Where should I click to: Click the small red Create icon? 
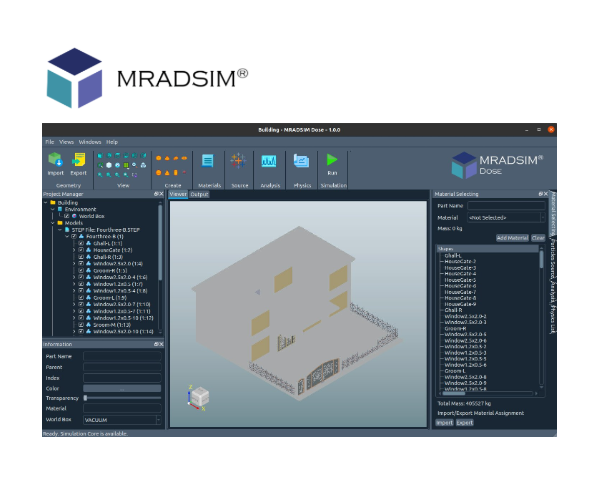(x=184, y=173)
